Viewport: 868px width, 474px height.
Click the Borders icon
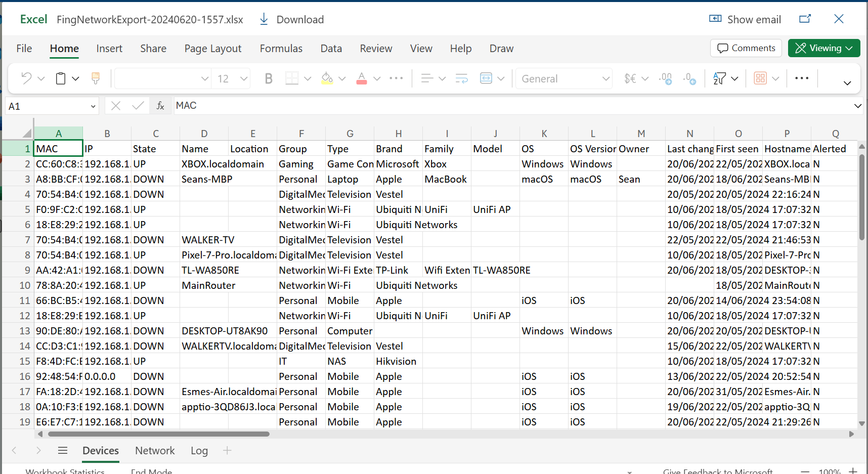click(x=292, y=78)
